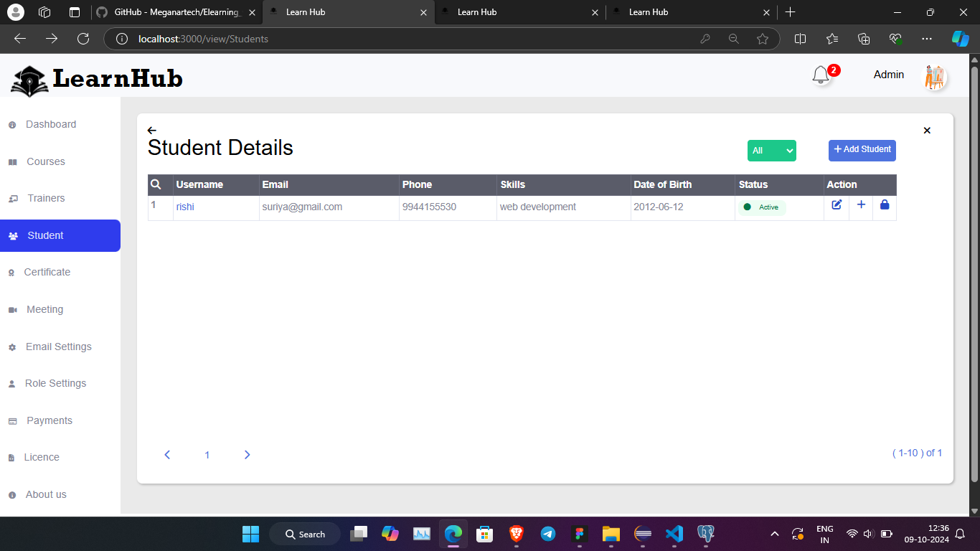The width and height of the screenshot is (980, 551).
Task: Open the notification bell
Action: click(x=821, y=75)
